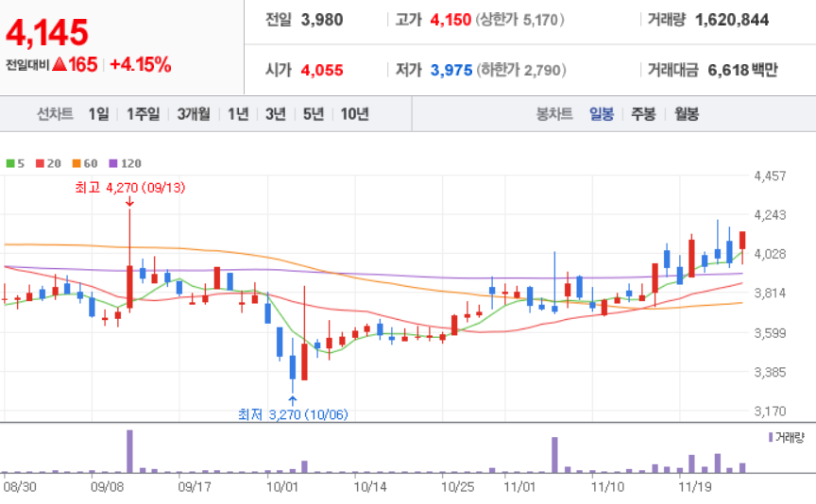Click the 3,599 price axis label
This screenshot has width=816, height=504.
pyautogui.click(x=771, y=332)
